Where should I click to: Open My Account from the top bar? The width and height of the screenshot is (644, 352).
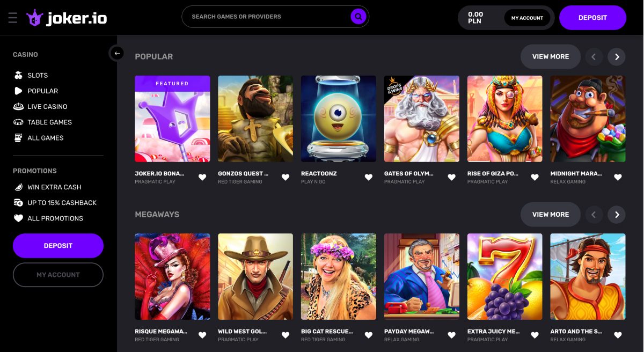[x=527, y=18]
